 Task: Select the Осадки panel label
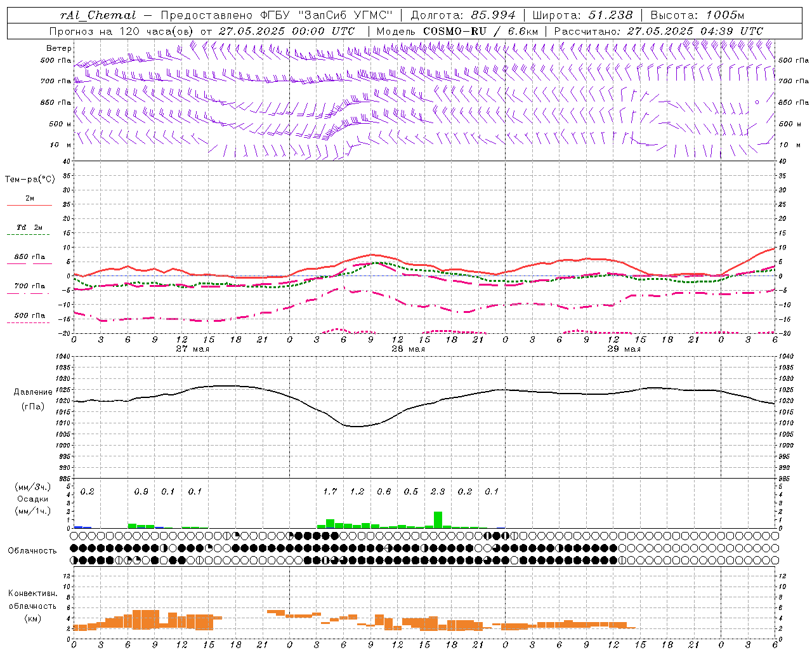click(33, 499)
